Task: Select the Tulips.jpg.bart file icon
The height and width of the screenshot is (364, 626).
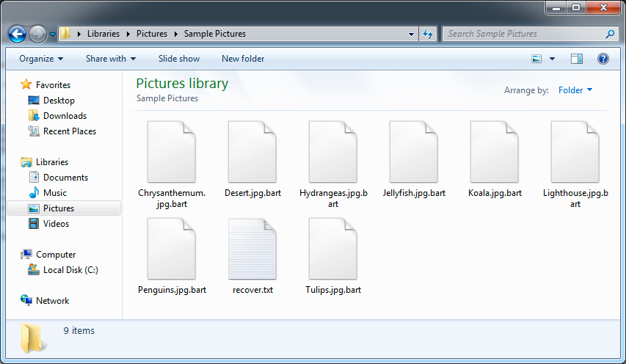Action: click(x=333, y=249)
